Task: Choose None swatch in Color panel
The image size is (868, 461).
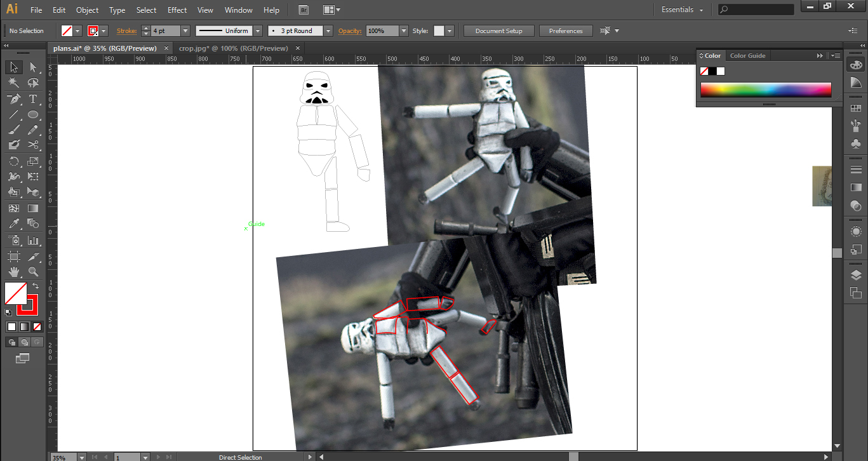Action: pyautogui.click(x=704, y=71)
